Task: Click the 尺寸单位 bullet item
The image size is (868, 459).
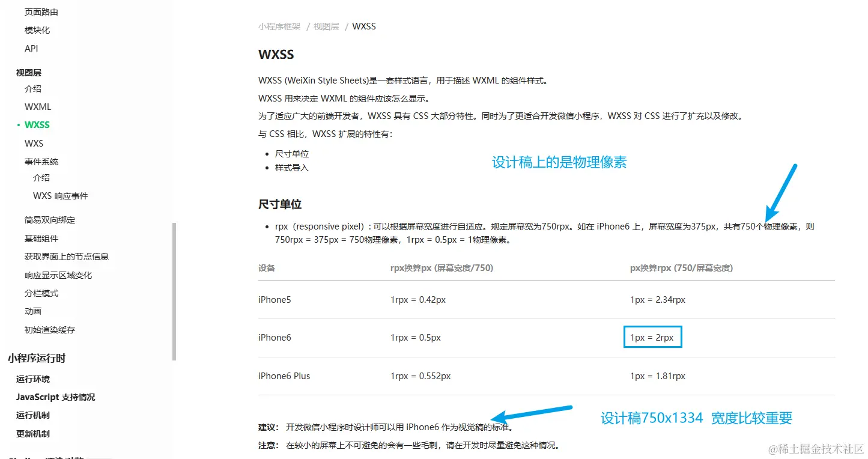Action: pos(292,154)
